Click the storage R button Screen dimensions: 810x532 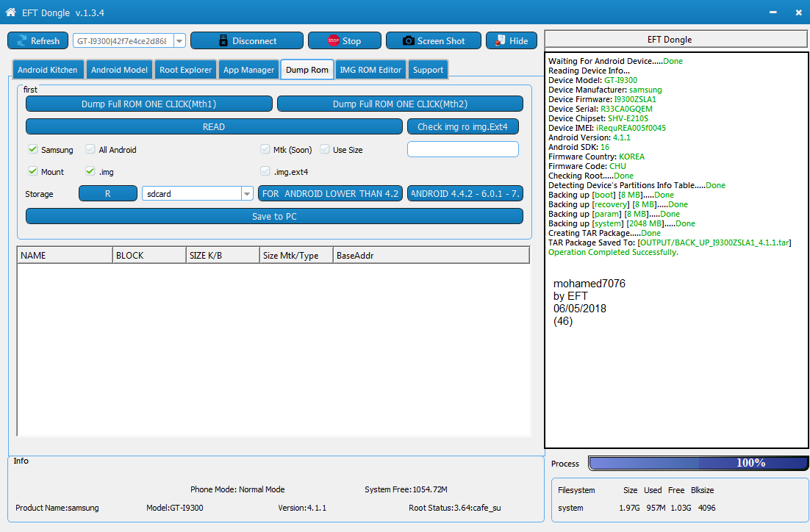[107, 194]
